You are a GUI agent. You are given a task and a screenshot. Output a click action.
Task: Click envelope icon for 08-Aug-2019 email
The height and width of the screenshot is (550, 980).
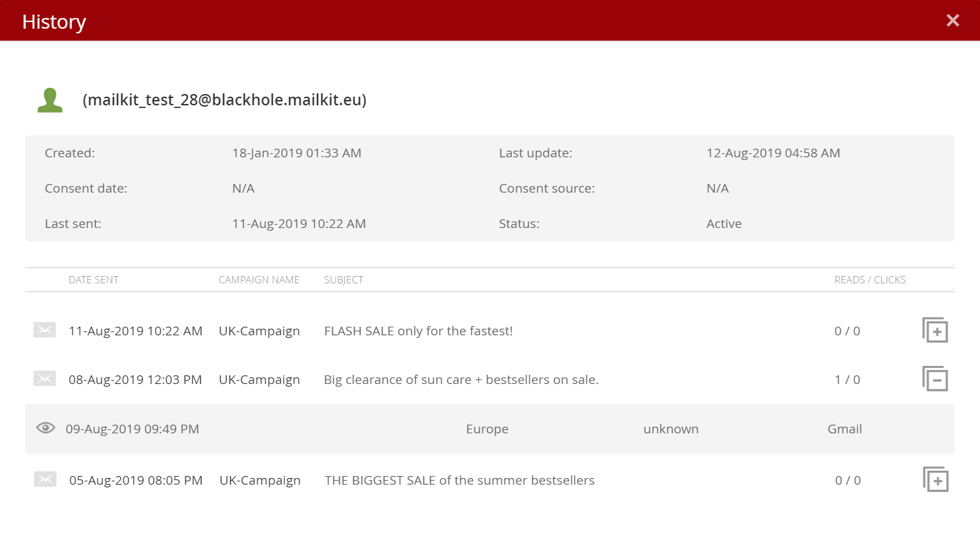45,379
